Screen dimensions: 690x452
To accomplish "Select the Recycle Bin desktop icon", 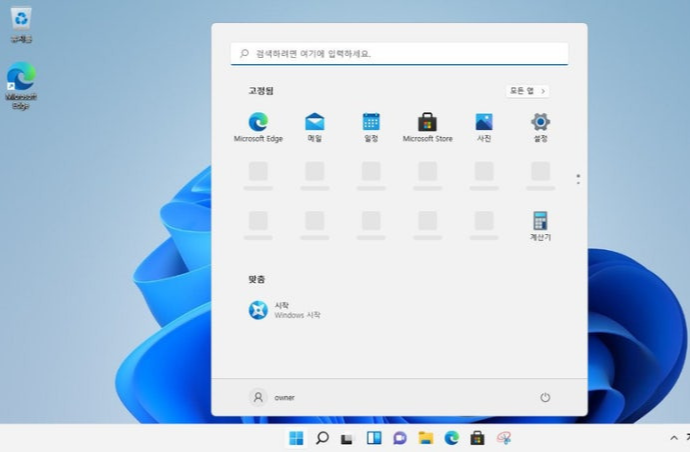I will coord(21,25).
